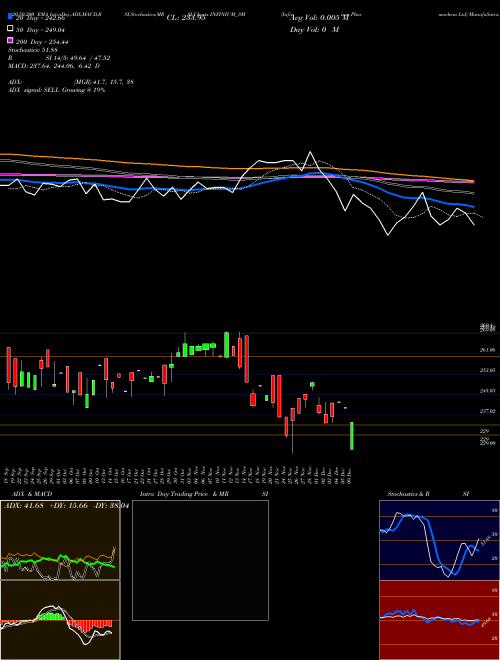The width and height of the screenshot is (500, 660).
Task: Open the ADX indicator chart panel
Action: pyautogui.click(x=60, y=540)
